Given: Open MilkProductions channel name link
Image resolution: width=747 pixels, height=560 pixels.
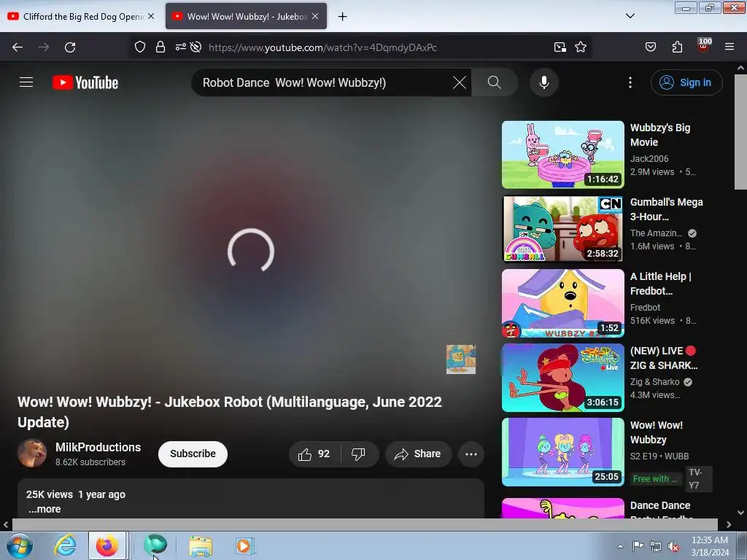Looking at the screenshot, I should click(x=98, y=447).
